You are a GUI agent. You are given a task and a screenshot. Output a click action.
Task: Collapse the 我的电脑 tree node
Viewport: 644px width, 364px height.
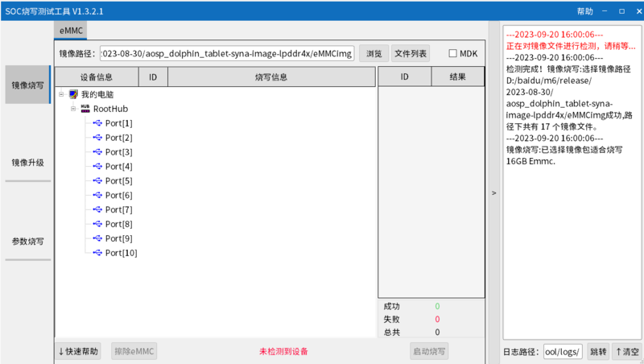(x=61, y=94)
